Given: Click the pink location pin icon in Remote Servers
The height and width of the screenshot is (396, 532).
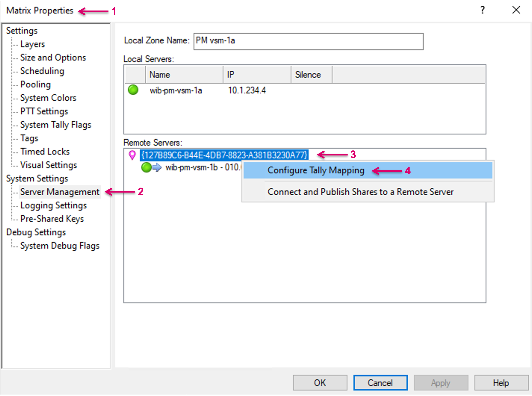Looking at the screenshot, I should pos(132,155).
